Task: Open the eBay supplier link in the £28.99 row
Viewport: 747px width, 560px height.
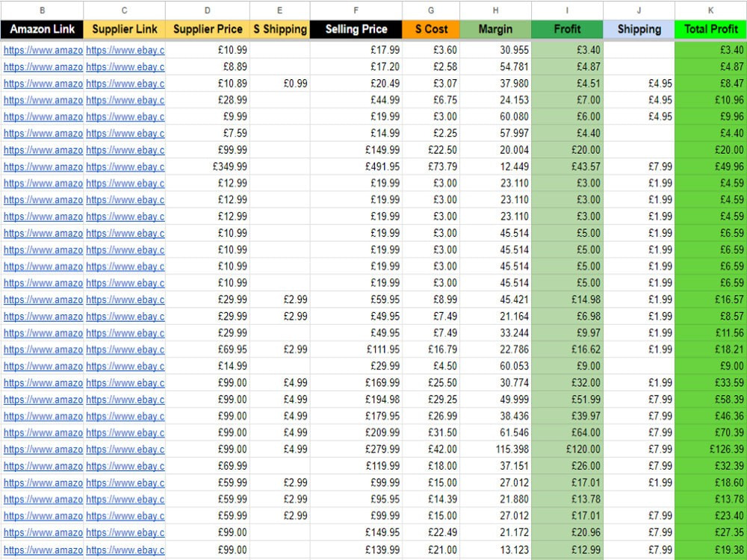Action: pos(125,100)
